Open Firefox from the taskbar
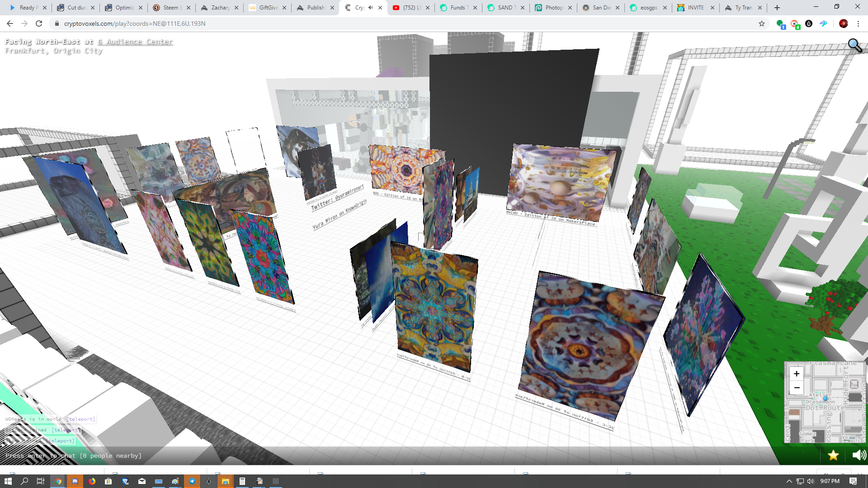The image size is (868, 488). click(92, 481)
